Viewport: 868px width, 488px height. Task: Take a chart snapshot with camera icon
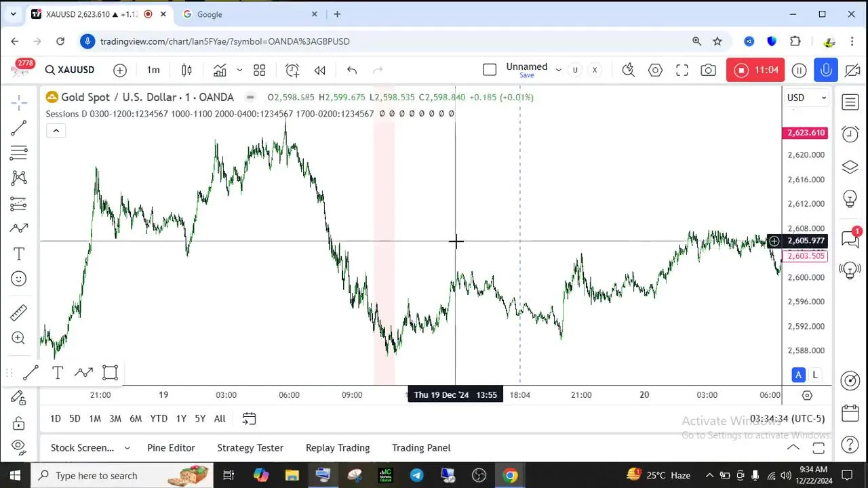tap(709, 70)
